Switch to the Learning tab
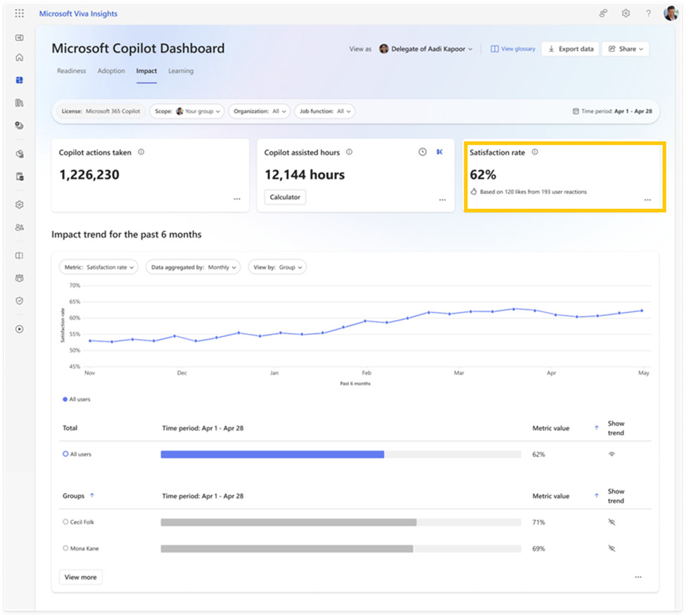Screen dimensions: 686x616 point(181,71)
